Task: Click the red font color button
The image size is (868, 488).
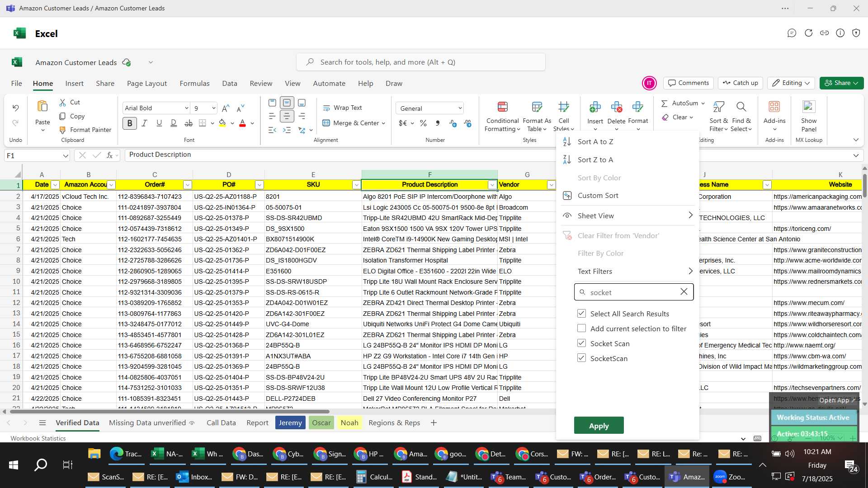Action: click(242, 123)
